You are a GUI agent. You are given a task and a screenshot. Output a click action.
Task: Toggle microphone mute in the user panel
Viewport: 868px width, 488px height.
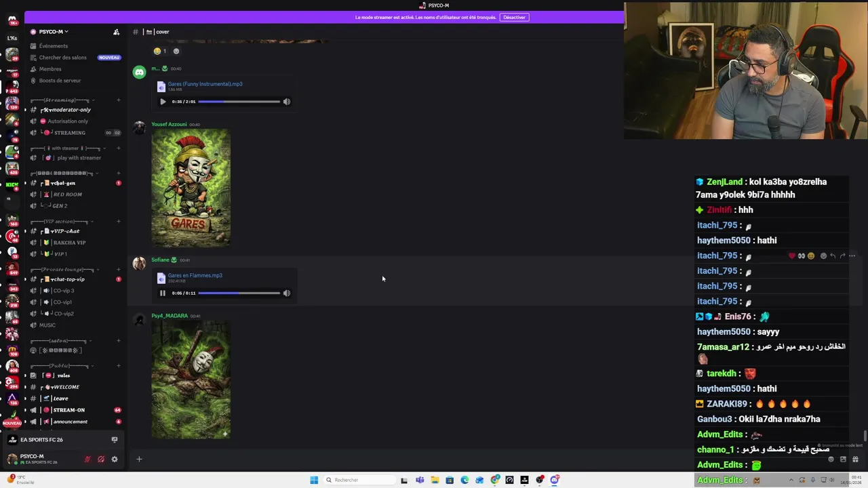87,459
